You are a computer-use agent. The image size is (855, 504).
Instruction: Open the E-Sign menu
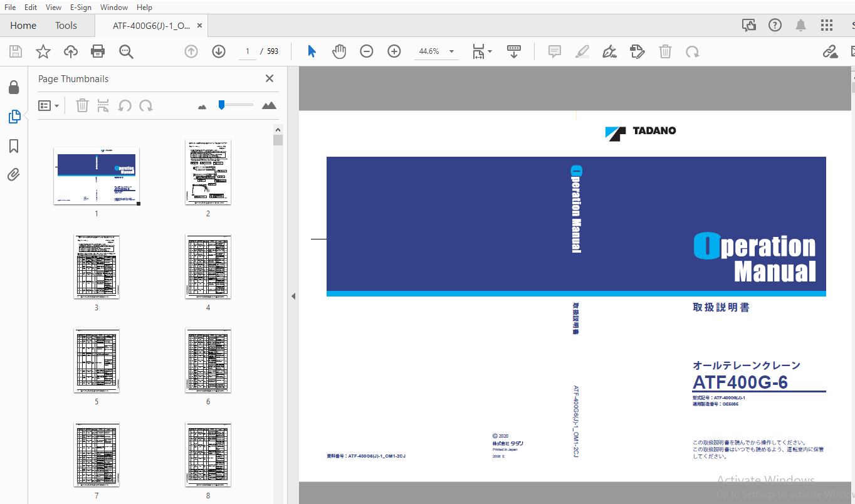[81, 7]
